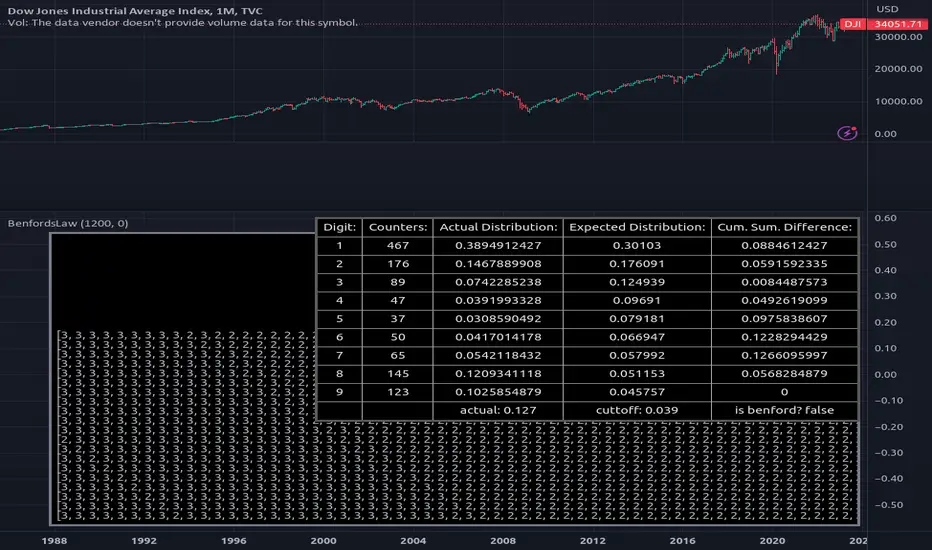Click the 2020 label on time axis
The height and width of the screenshot is (550, 932).
[x=772, y=540]
